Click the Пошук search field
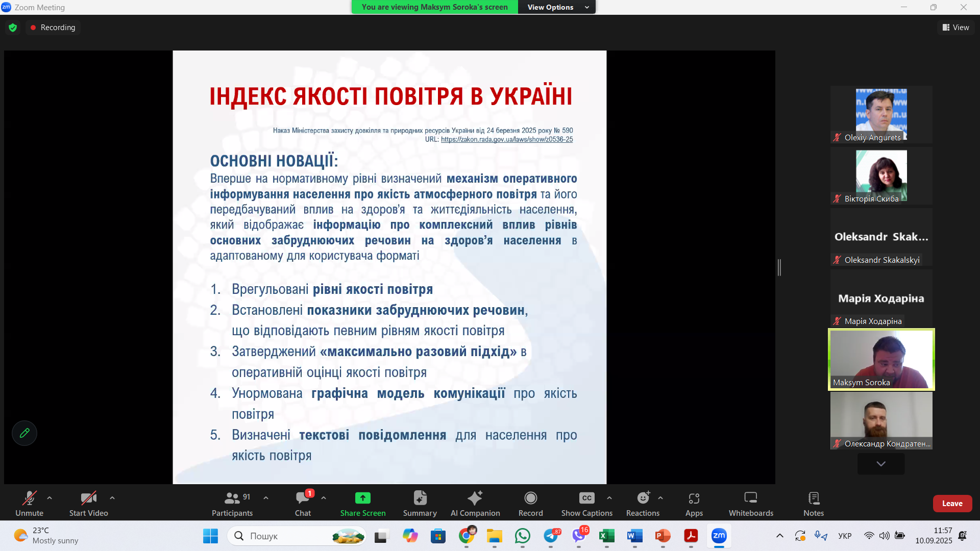This screenshot has width=980, height=551. pyautogui.click(x=296, y=536)
